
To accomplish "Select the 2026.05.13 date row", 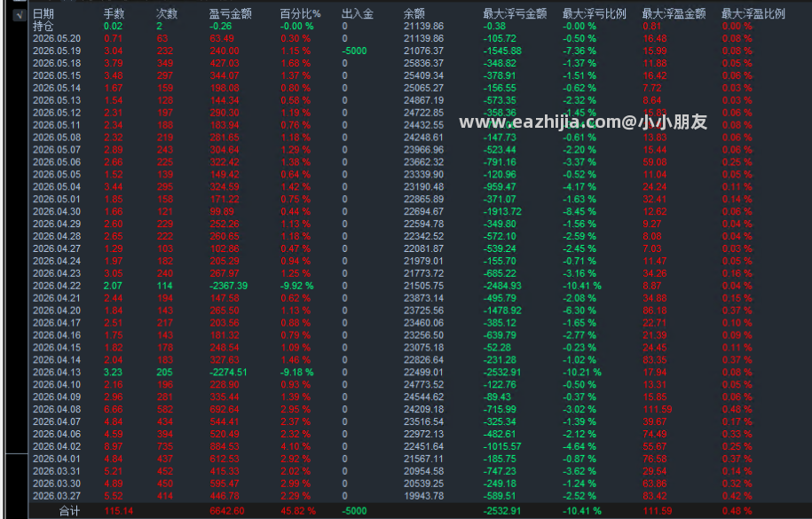I will click(x=57, y=100).
